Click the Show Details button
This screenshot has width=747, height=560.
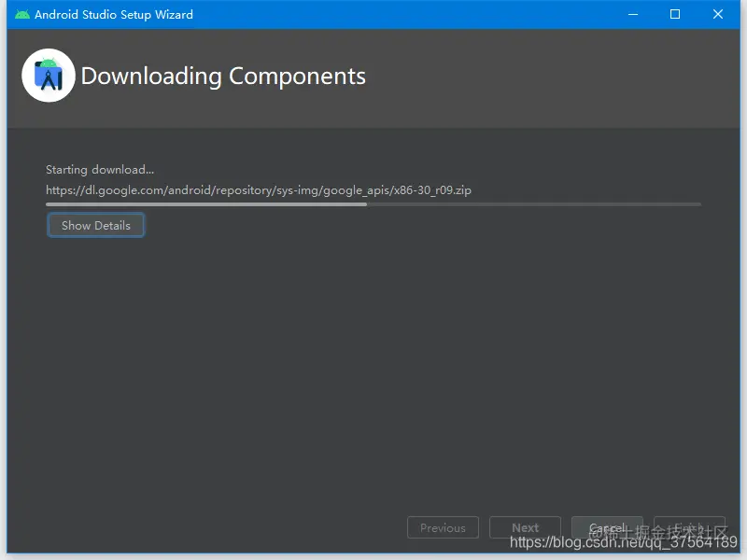[x=96, y=225]
